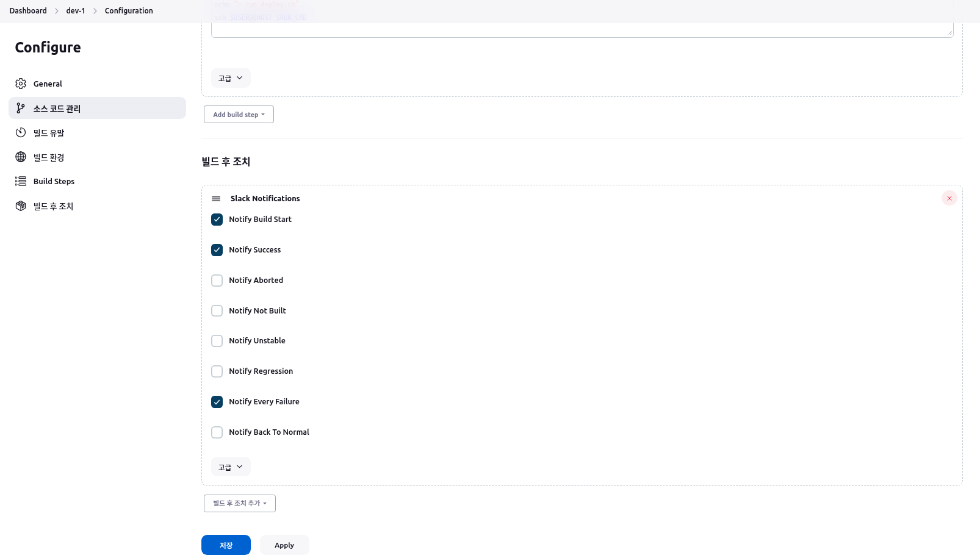
Task: Click the Apply button
Action: (x=284, y=545)
